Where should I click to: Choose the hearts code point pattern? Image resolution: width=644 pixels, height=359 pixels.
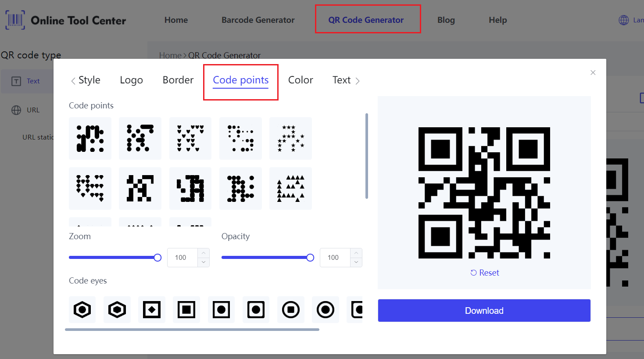(x=190, y=138)
